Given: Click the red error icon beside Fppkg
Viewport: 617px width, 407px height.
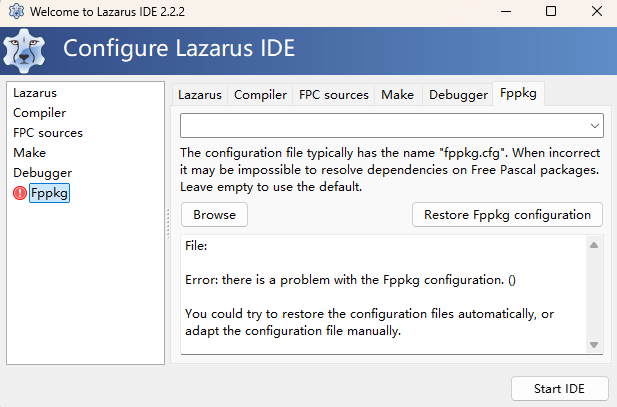Looking at the screenshot, I should 20,193.
